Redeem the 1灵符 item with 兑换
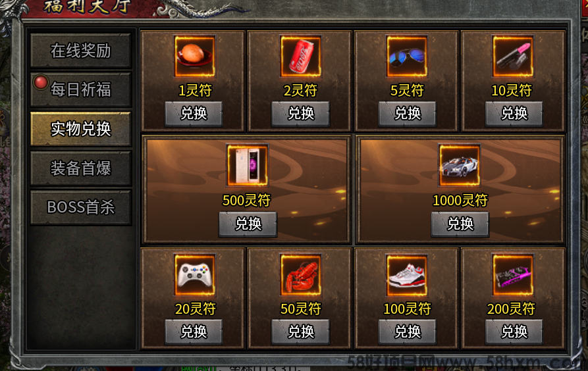Image resolution: width=588 pixels, height=371 pixels. [194, 113]
